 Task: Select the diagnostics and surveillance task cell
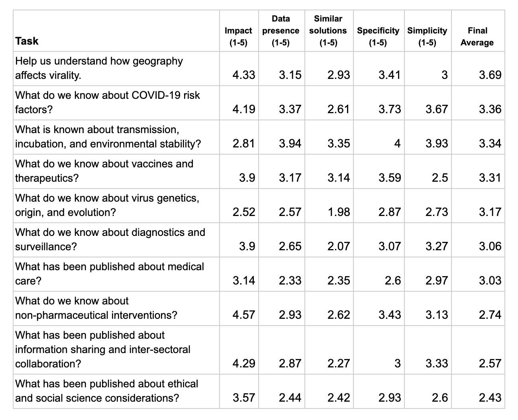click(116, 240)
